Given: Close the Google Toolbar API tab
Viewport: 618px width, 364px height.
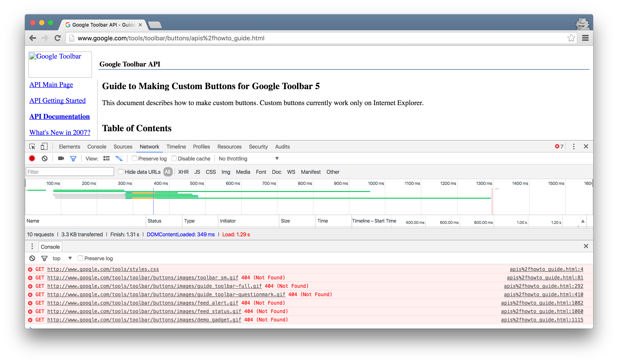Looking at the screenshot, I should 140,25.
